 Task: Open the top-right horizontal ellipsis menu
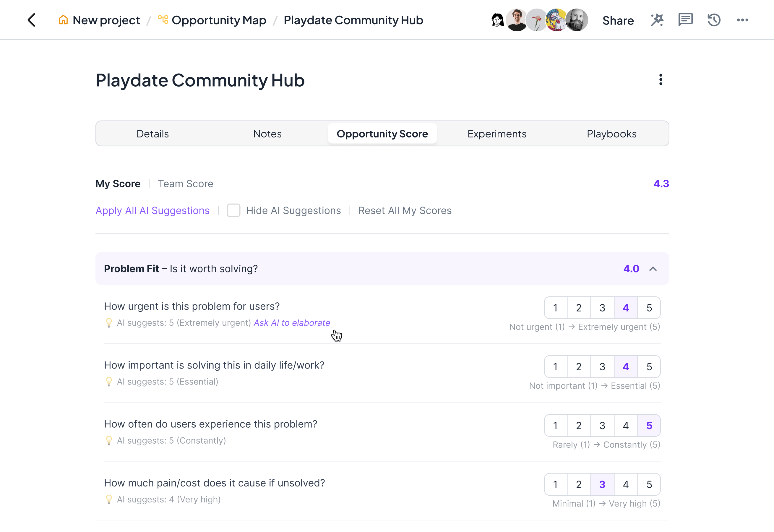coord(742,20)
